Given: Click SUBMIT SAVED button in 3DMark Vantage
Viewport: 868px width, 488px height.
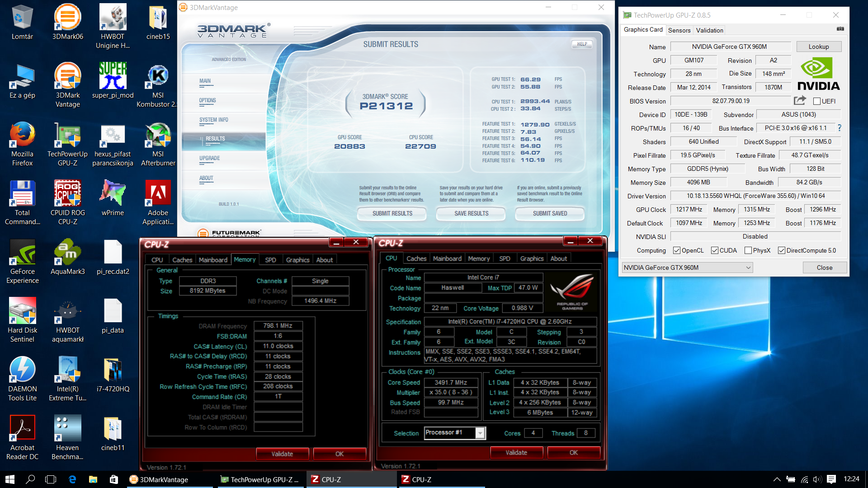Looking at the screenshot, I should [x=550, y=213].
